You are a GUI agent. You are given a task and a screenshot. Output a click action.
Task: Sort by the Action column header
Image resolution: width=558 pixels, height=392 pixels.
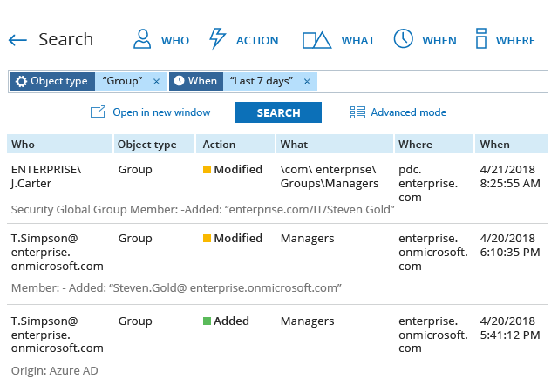[218, 145]
